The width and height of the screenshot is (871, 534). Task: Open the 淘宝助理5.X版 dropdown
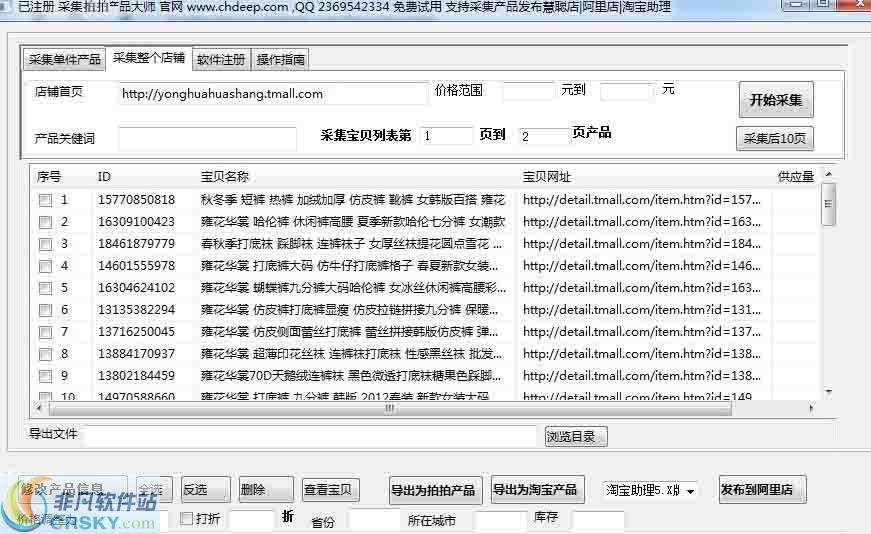[x=650, y=491]
